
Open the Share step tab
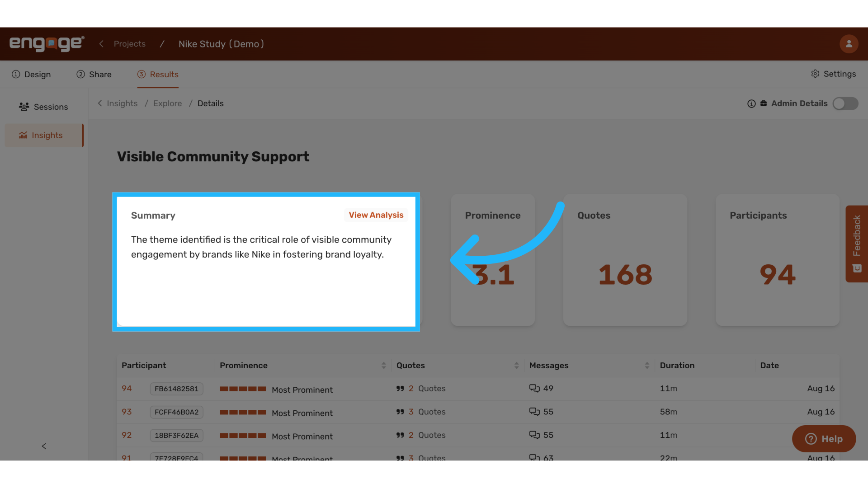point(94,75)
